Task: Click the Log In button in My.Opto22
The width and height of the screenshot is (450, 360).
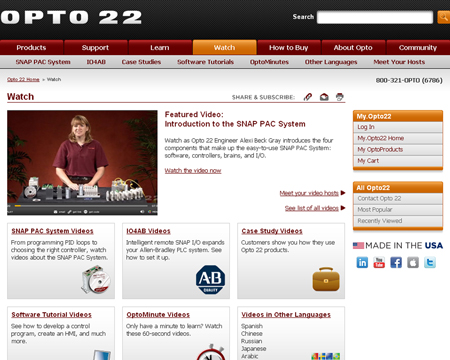Action: (398, 127)
